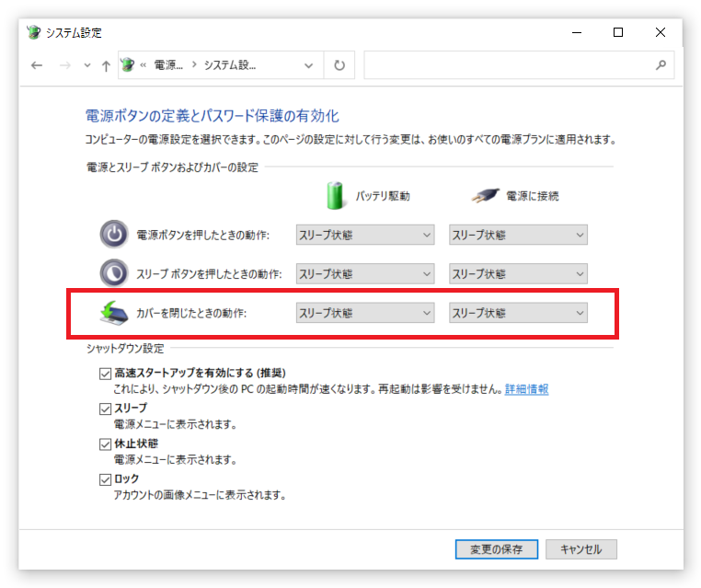Open battery dropdown for lid close action
701x588 pixels.
[x=365, y=313]
